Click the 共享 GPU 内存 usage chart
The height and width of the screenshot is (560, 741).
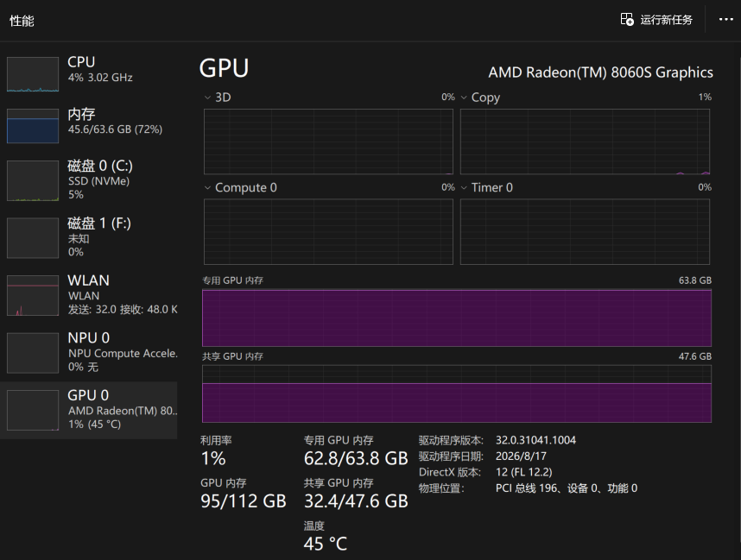[457, 393]
